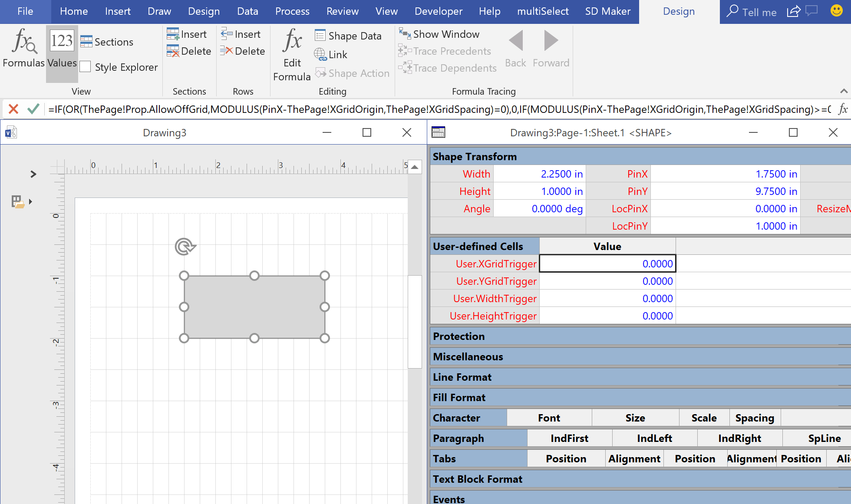
Task: Open the multiSelect tab
Action: (x=543, y=11)
